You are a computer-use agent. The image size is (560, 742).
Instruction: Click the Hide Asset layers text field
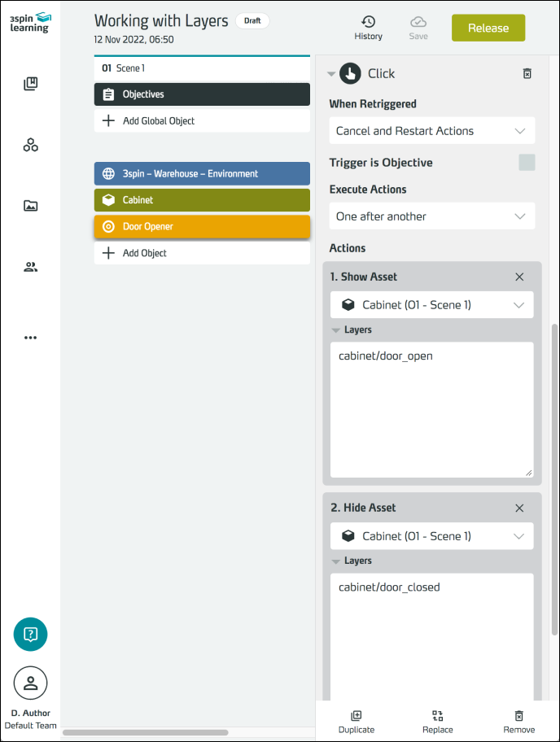coord(431,635)
